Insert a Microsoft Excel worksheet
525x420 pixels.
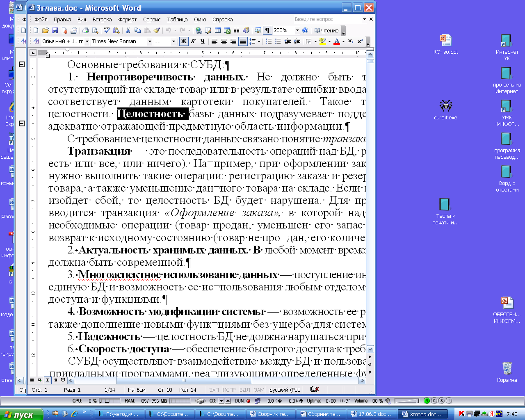227,30
